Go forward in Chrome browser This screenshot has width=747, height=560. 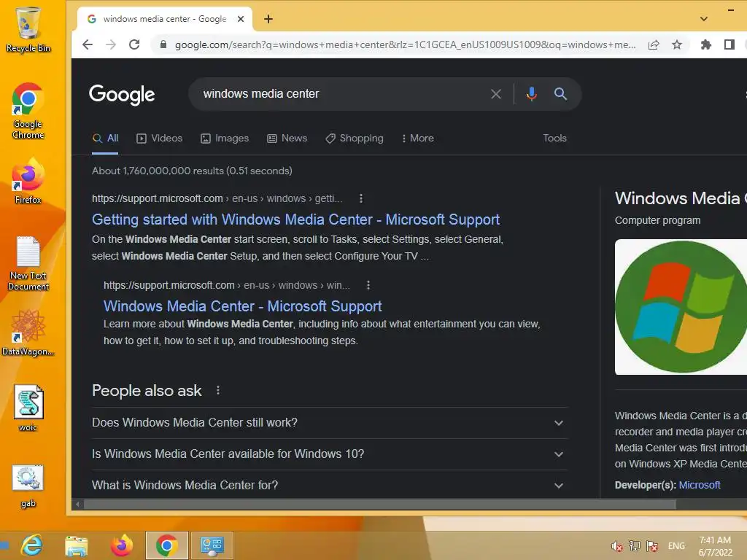[x=111, y=44]
